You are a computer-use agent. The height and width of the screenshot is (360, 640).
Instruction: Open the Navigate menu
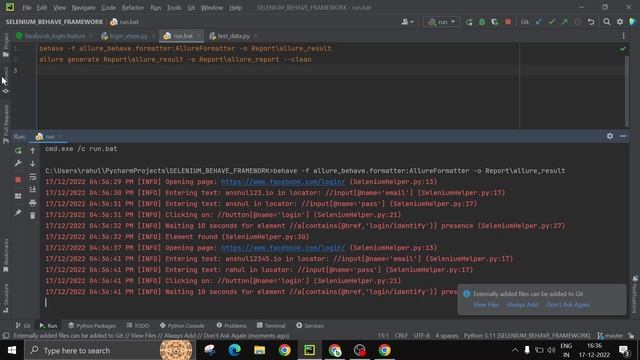tap(83, 8)
